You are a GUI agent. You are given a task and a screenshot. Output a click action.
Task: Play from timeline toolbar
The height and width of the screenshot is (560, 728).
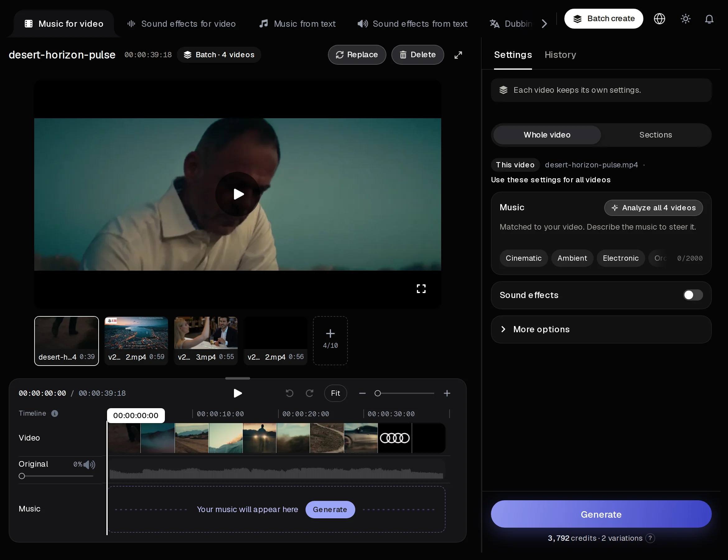tap(237, 393)
